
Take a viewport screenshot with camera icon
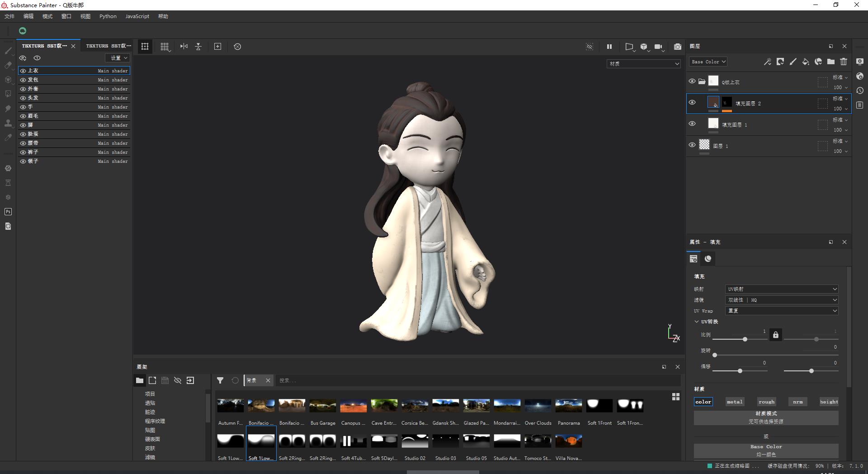point(677,47)
